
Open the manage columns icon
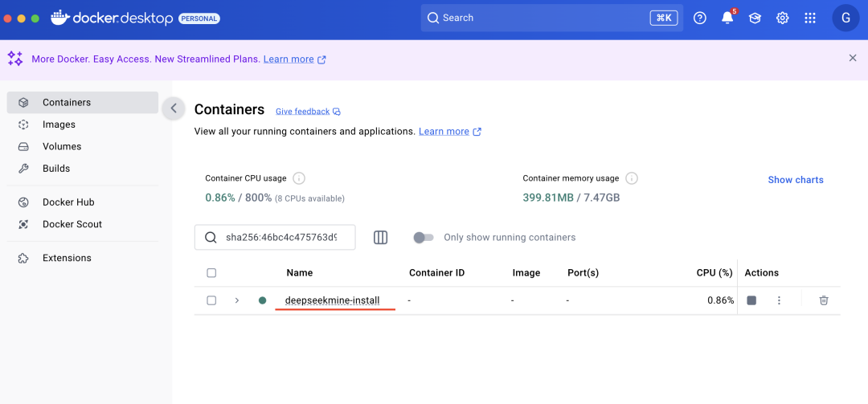click(380, 238)
